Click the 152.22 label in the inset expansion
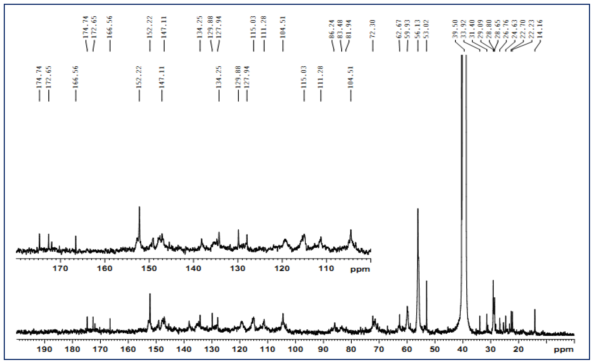Image resolution: width=594 pixels, height=364 pixels. tap(139, 77)
